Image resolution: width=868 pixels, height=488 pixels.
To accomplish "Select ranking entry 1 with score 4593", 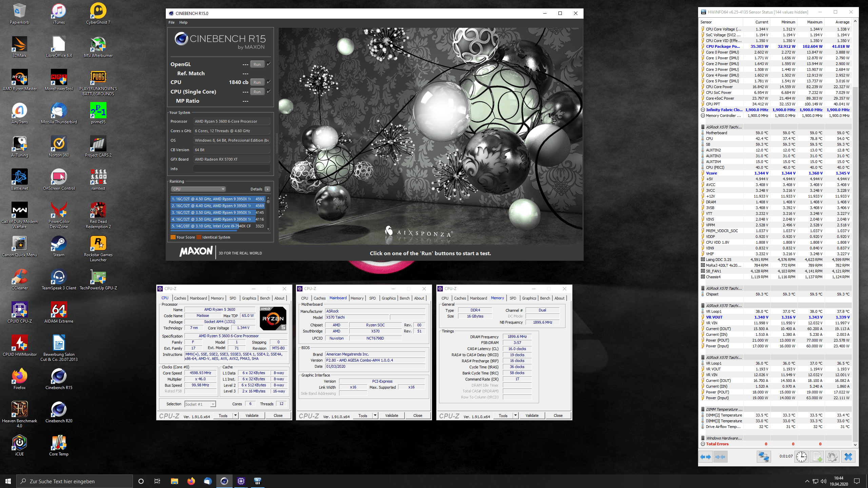I will [x=218, y=199].
